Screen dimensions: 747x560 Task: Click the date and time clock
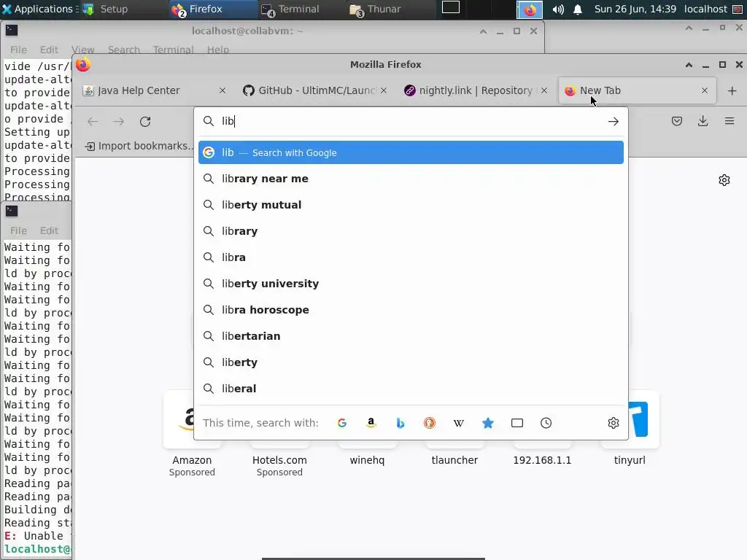(635, 9)
